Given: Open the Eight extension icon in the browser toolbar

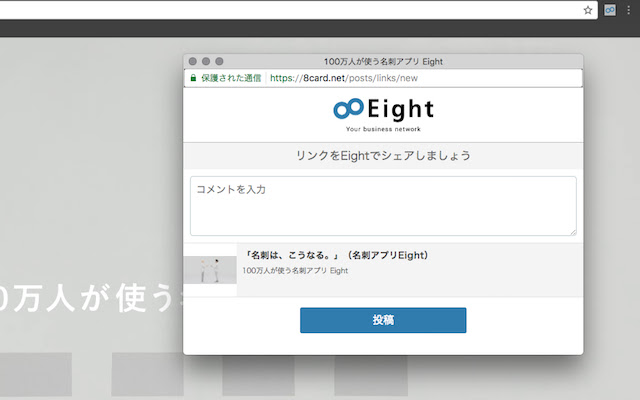Looking at the screenshot, I should (610, 10).
